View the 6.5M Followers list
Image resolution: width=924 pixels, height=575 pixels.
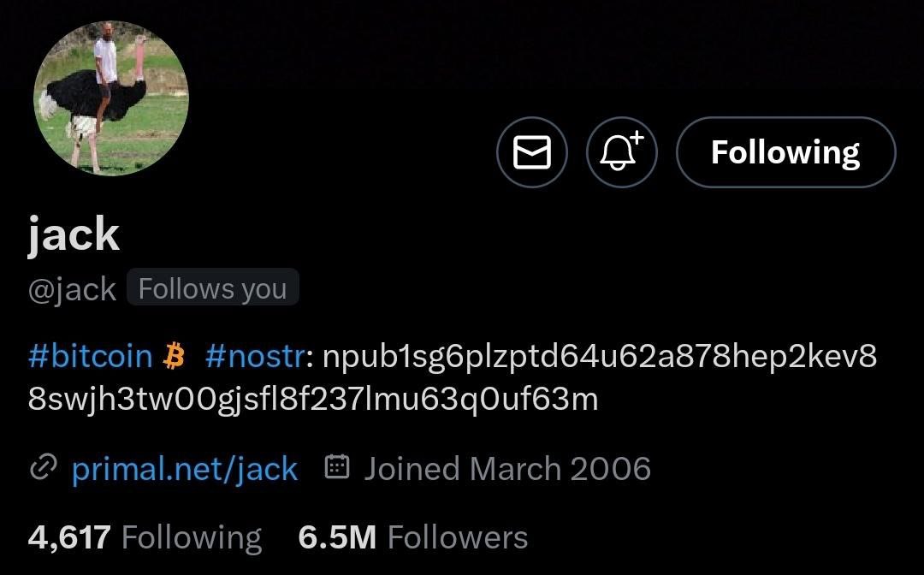pyautogui.click(x=413, y=537)
